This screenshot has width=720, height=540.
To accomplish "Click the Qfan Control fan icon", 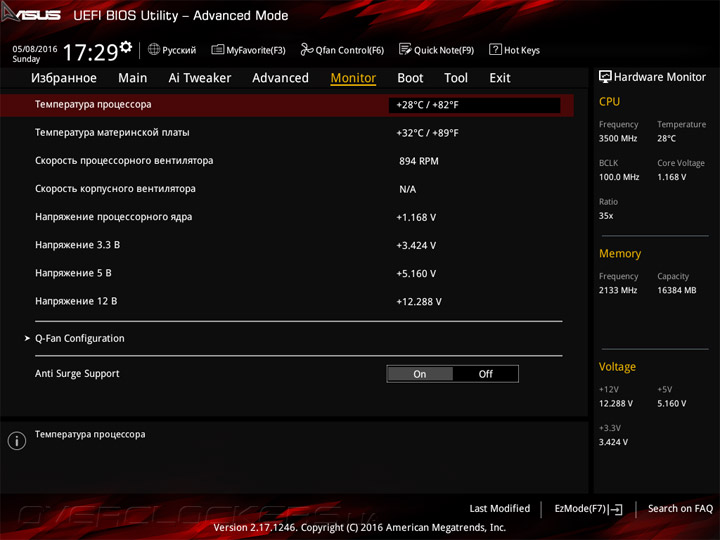I will [307, 49].
